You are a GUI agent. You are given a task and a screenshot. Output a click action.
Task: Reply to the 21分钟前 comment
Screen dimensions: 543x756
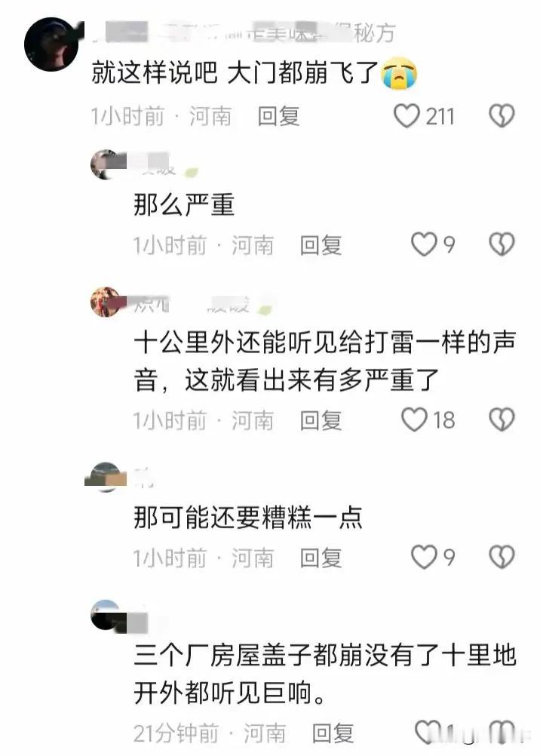(x=333, y=734)
